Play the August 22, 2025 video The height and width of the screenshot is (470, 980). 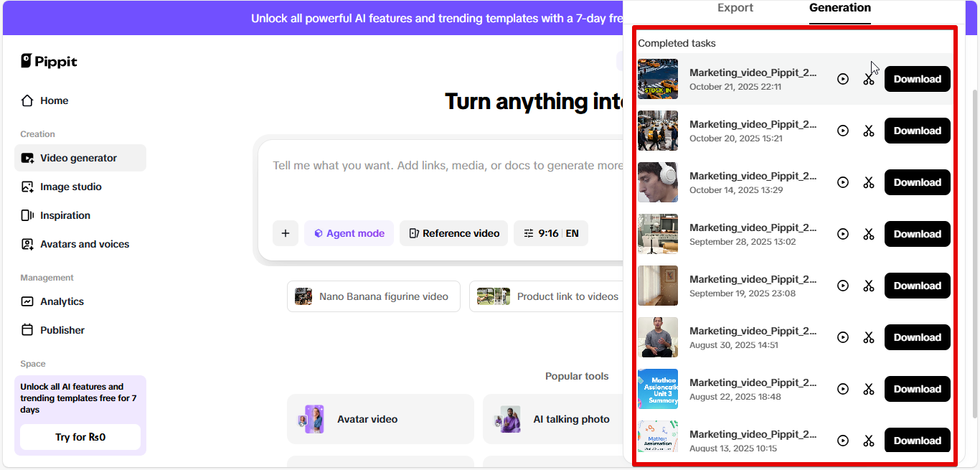click(843, 389)
